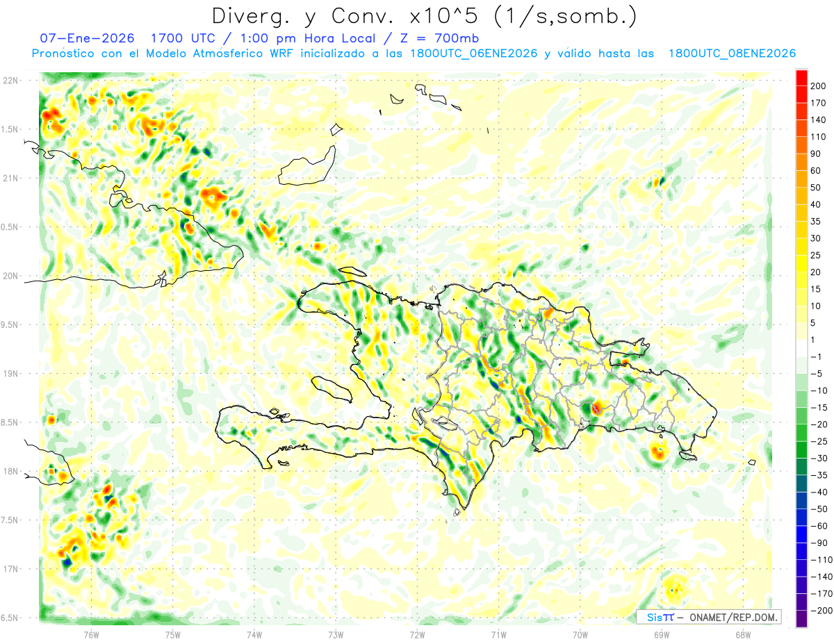Click the '35' positive colorbar value
The image size is (834, 644).
(816, 222)
